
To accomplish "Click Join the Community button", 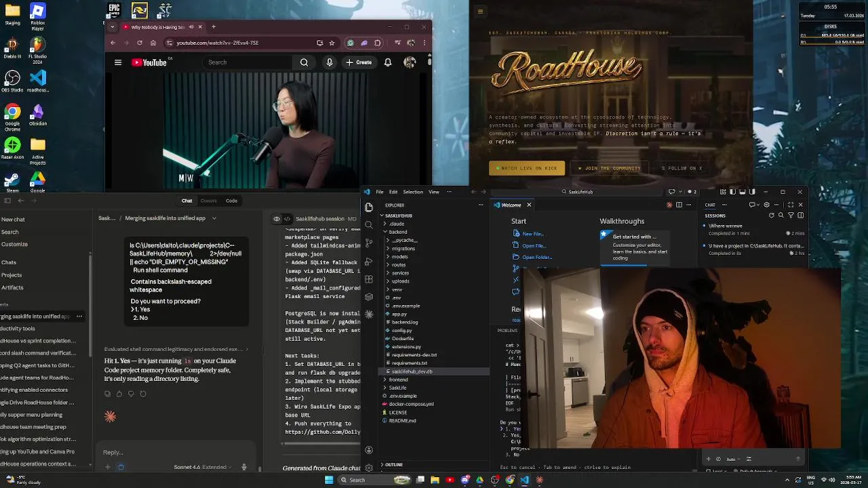I will [x=609, y=168].
